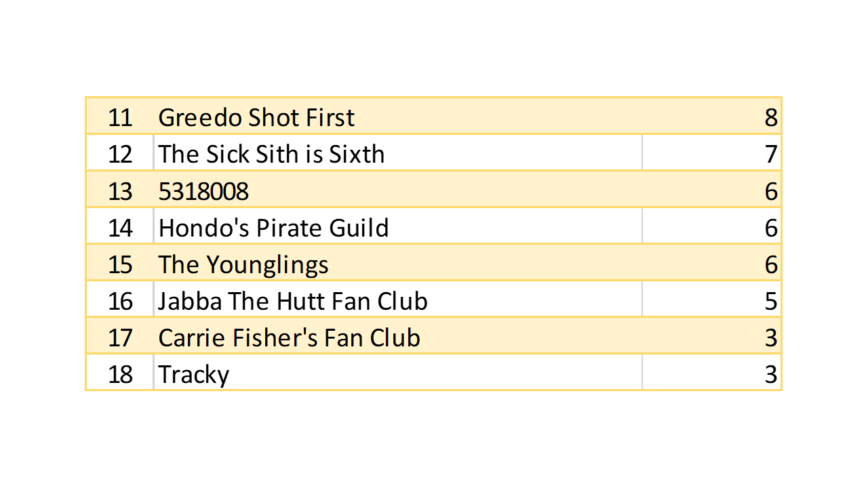Viewport: 868px width, 488px height.
Task: Select the score for Hondo's Pirate Guild
Action: [x=770, y=227]
